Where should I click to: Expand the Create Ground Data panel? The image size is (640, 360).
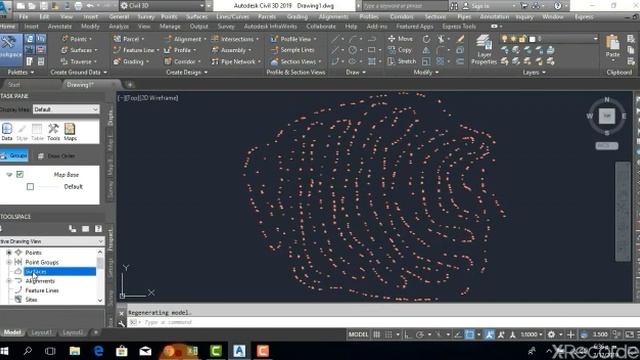tap(78, 72)
